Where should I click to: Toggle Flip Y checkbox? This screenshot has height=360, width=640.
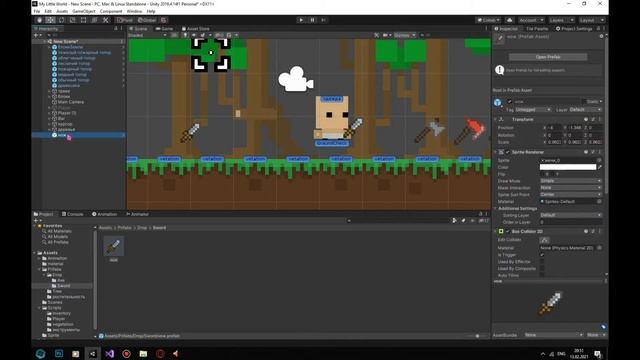[552, 174]
